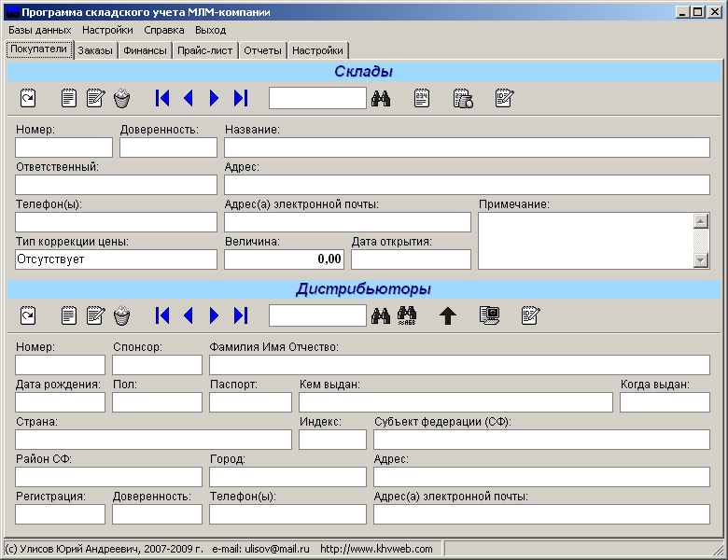Screen dimensions: 728x560
Task: Click new record icon in Склады toolbar
Action: point(69,98)
